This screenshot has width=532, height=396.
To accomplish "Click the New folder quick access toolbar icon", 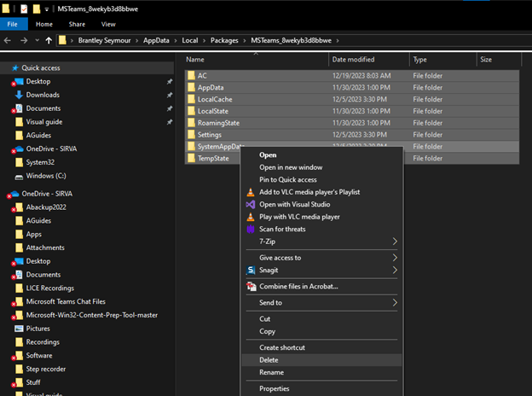I will click(x=37, y=9).
